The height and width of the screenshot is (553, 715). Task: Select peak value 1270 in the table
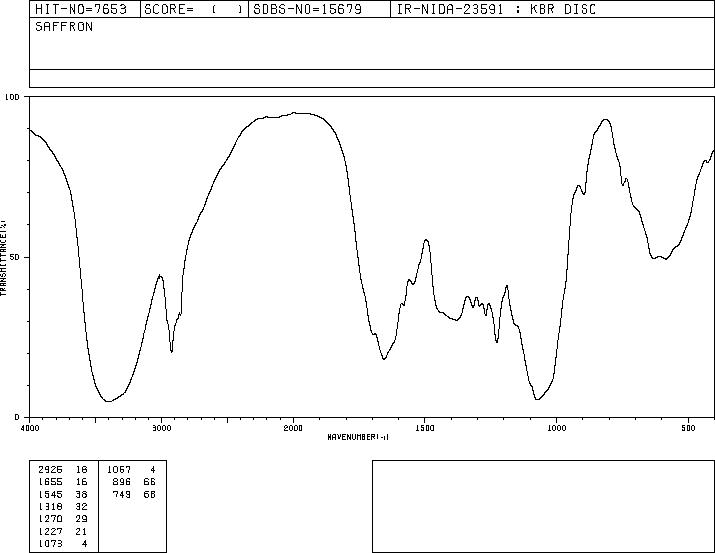coord(50,519)
